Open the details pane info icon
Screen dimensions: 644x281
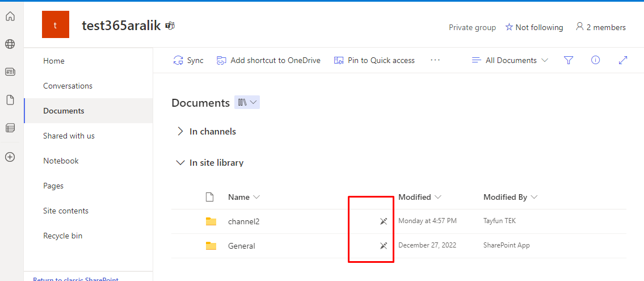595,60
